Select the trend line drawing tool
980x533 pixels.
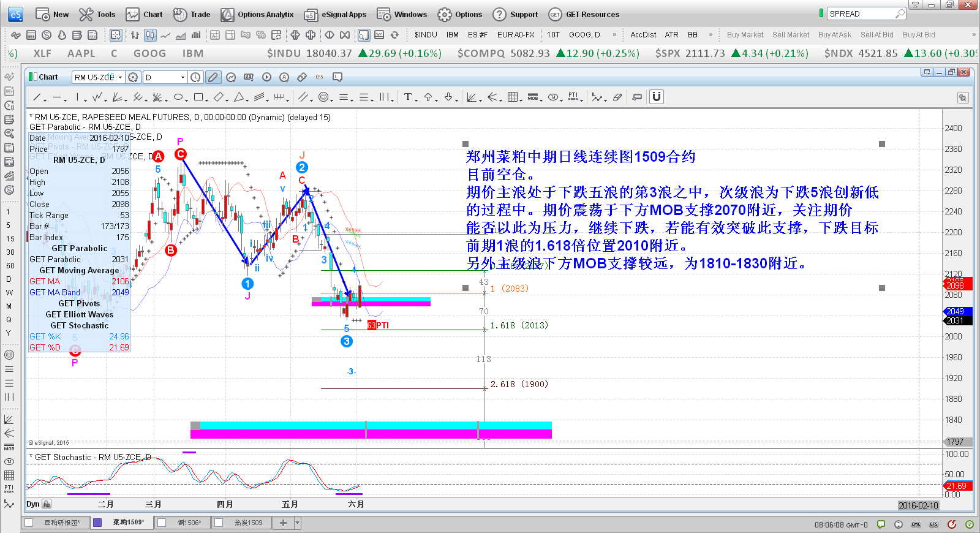[37, 97]
